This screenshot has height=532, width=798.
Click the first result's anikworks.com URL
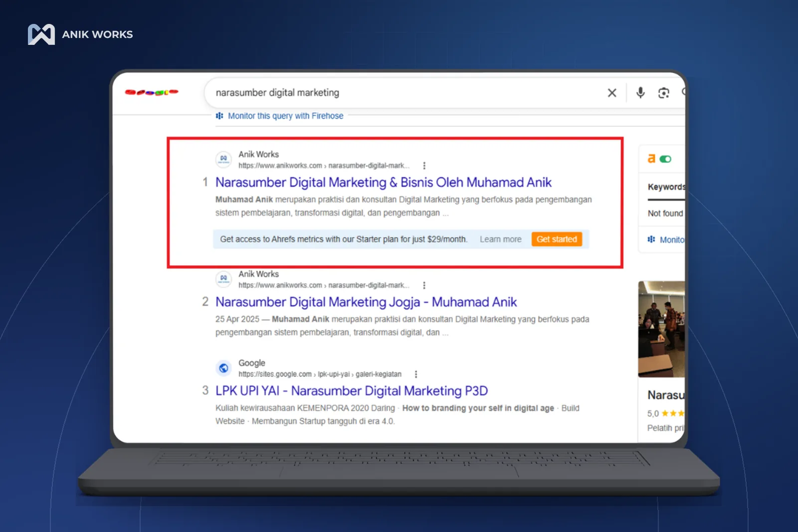(x=324, y=166)
